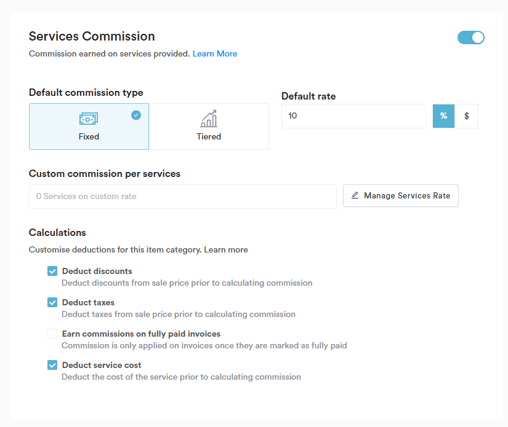Screen dimensions: 508x427
Task: Enable Earn commissions on fully paid invoices
Action: click(x=52, y=334)
